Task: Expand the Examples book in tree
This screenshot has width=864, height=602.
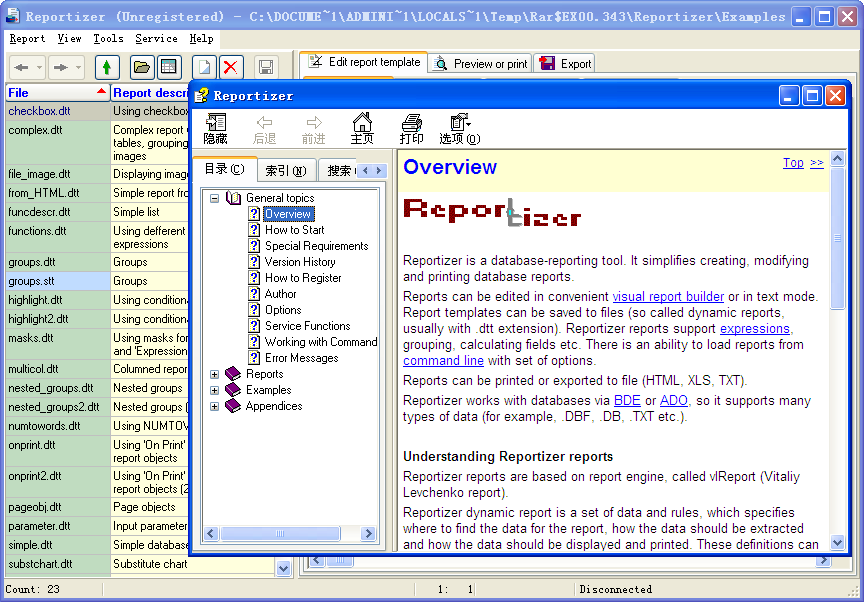Action: click(x=214, y=390)
